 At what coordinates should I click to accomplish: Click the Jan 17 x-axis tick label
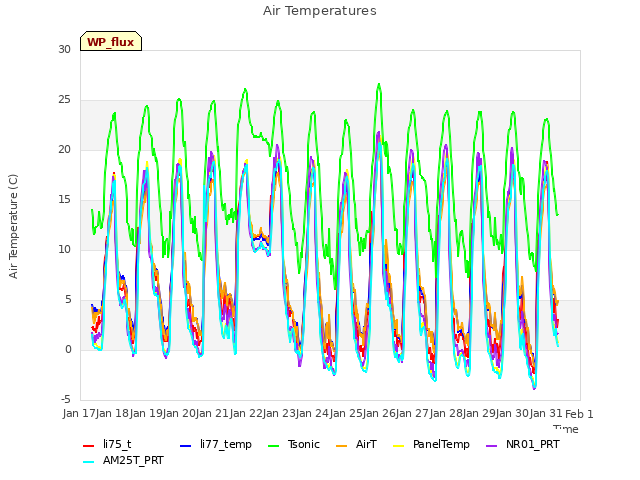click(x=79, y=414)
